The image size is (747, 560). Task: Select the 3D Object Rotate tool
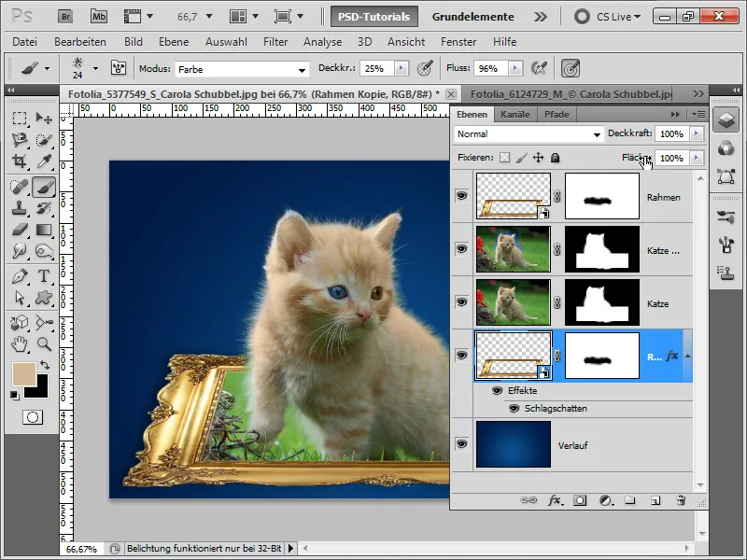point(20,323)
